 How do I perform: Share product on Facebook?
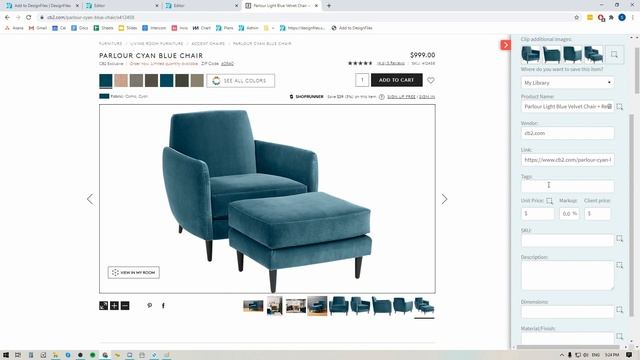point(163,305)
